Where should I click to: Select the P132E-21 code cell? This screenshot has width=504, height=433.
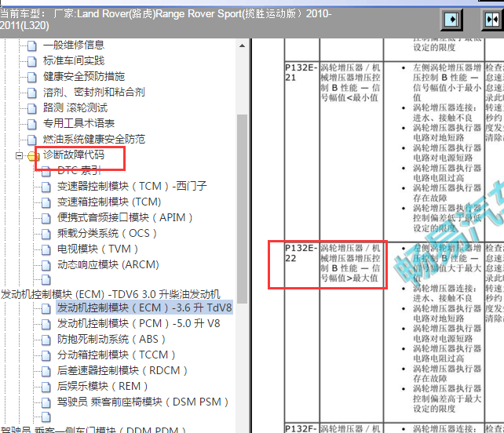(x=301, y=151)
